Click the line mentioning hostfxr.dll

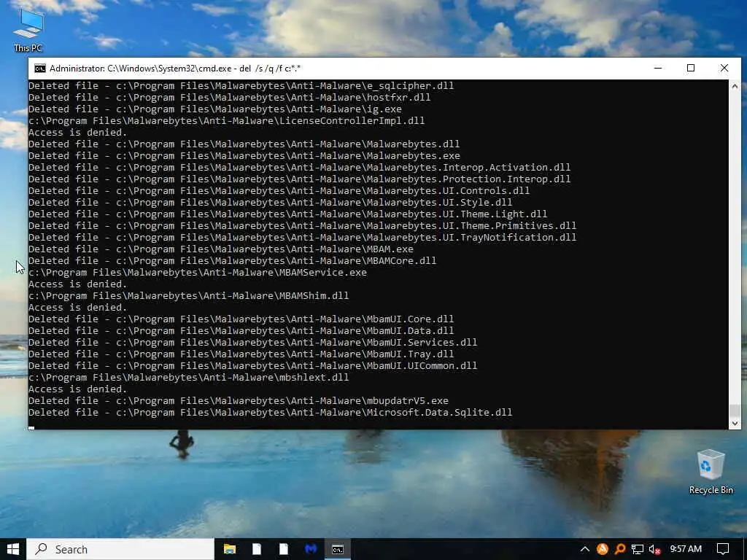[229, 98]
